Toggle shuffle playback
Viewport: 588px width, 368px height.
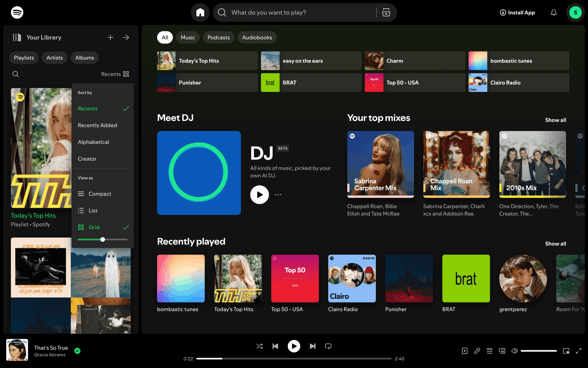(260, 346)
